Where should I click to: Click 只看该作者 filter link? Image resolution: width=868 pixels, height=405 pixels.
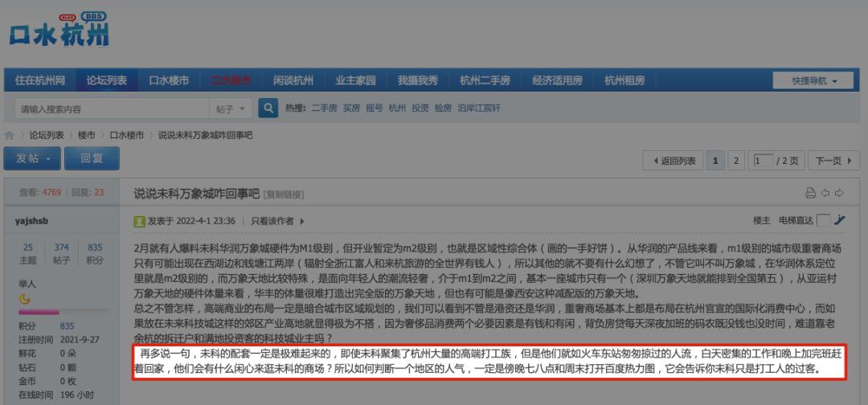pyautogui.click(x=272, y=221)
